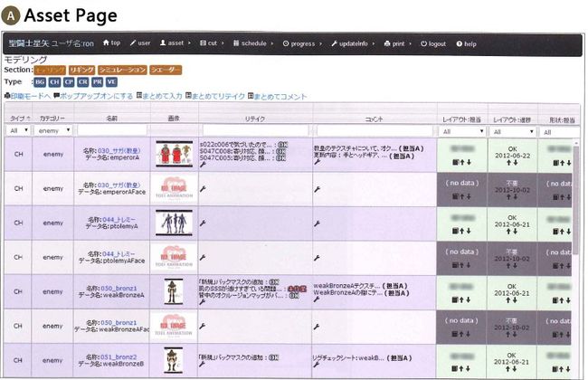Viewport: 588px width, 380px height.
Task: Filter by CP type
Action: [69, 82]
